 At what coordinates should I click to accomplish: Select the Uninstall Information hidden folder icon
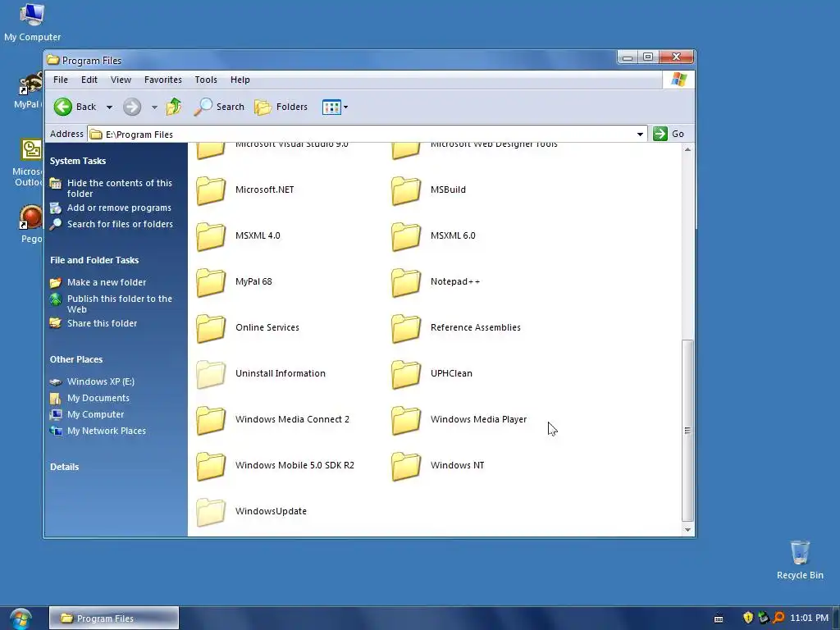pyautogui.click(x=211, y=374)
